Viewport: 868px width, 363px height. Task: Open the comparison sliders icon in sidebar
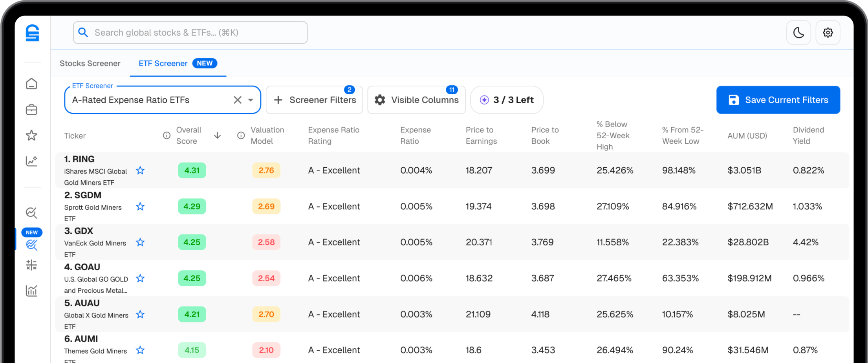tap(31, 265)
